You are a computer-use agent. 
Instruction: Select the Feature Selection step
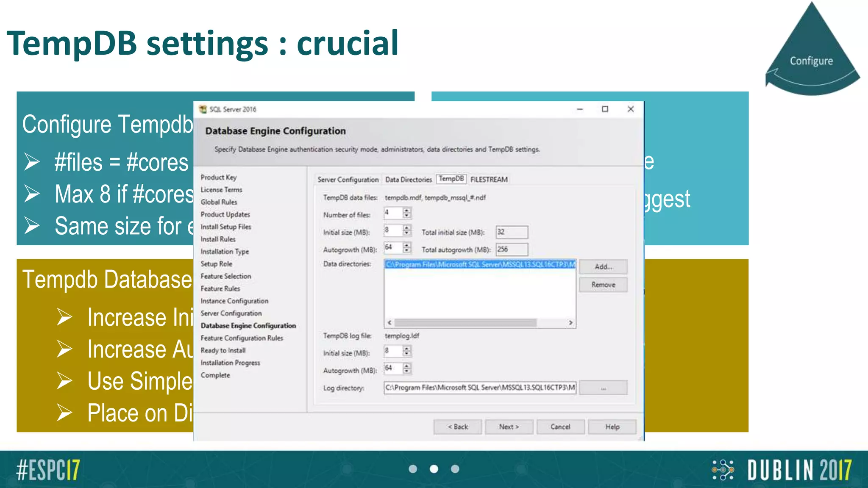(226, 276)
